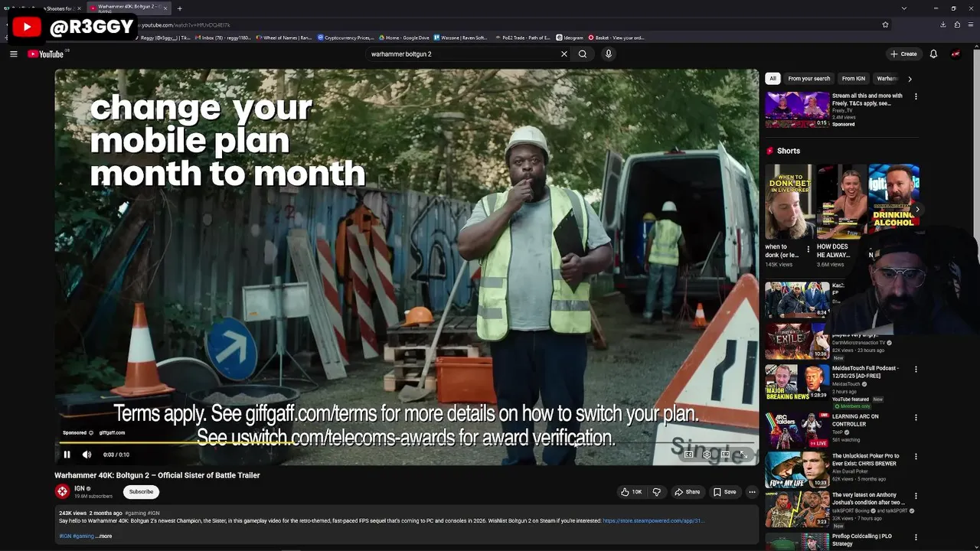The height and width of the screenshot is (551, 980).
Task: Bookmark this page with the star
Action: [886, 24]
